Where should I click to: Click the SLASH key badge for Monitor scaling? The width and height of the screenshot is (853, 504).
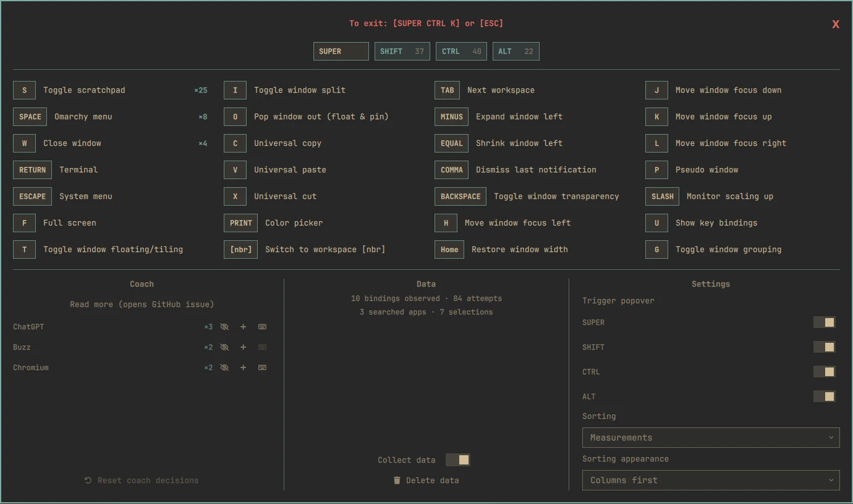click(x=662, y=196)
